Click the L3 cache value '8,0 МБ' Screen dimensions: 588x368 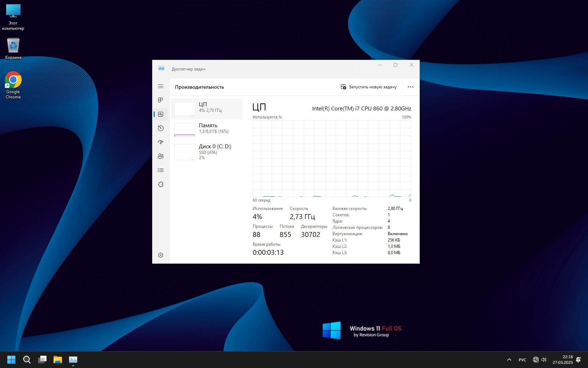click(394, 253)
